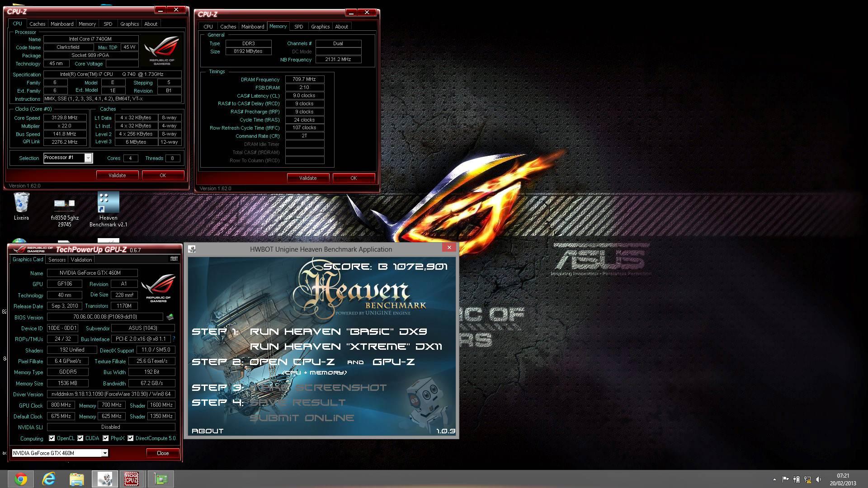The height and width of the screenshot is (488, 868).
Task: Click Submit Online in Heaven app
Action: point(302,418)
